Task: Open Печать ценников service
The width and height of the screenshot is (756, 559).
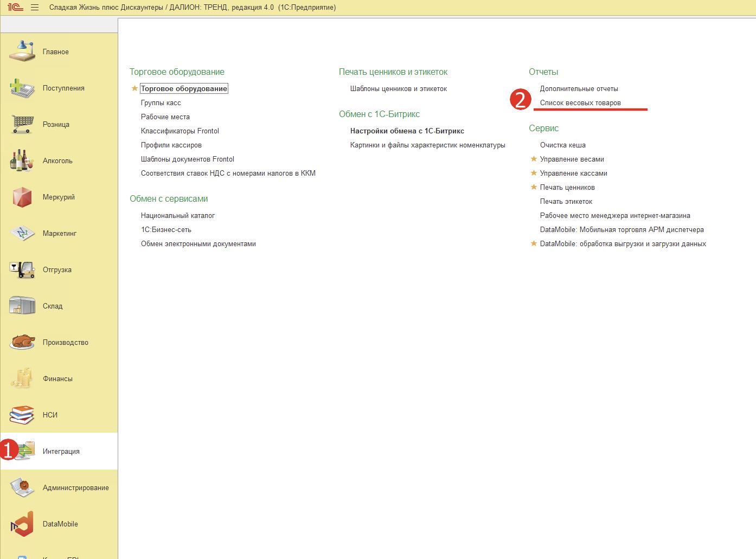Action: tap(567, 187)
